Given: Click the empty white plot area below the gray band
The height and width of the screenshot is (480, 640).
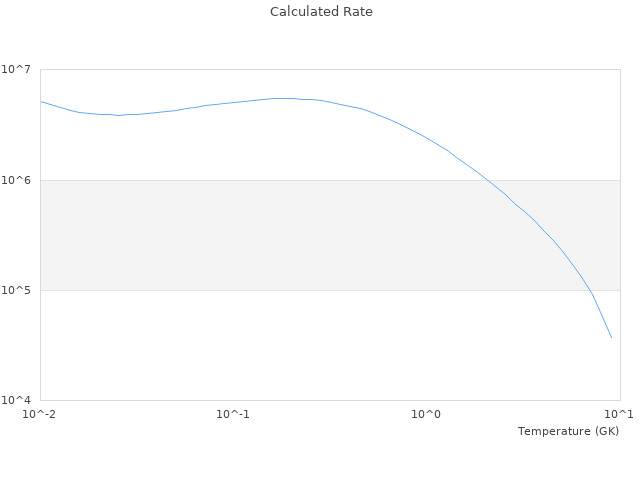Looking at the screenshot, I should [x=250, y=345].
